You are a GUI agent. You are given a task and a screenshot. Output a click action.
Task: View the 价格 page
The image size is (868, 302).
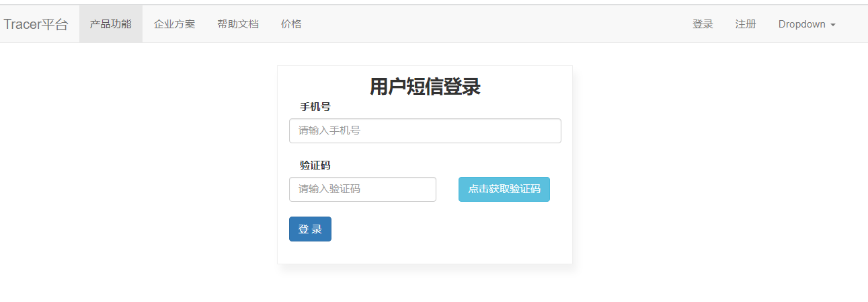point(291,24)
